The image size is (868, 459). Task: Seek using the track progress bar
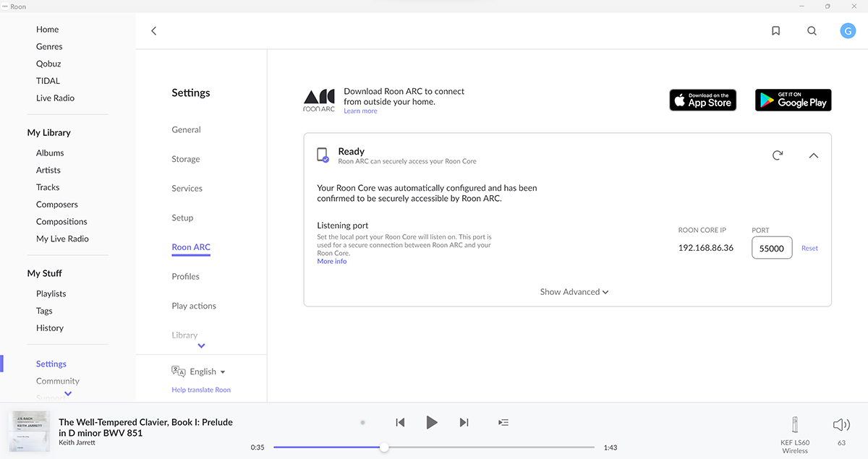(x=434, y=447)
